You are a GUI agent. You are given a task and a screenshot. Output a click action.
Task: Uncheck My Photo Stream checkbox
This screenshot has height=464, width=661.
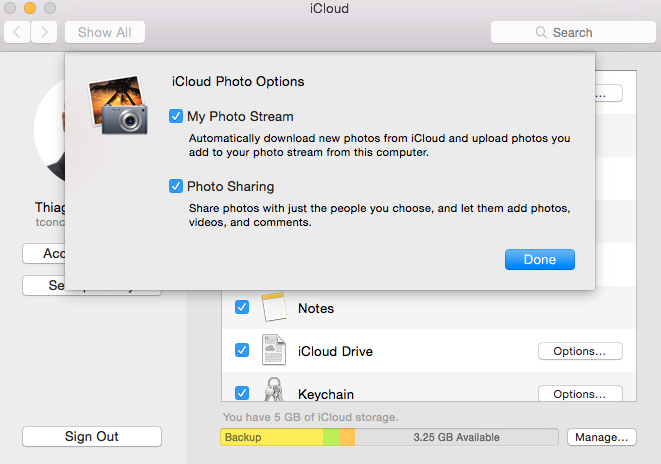click(176, 116)
